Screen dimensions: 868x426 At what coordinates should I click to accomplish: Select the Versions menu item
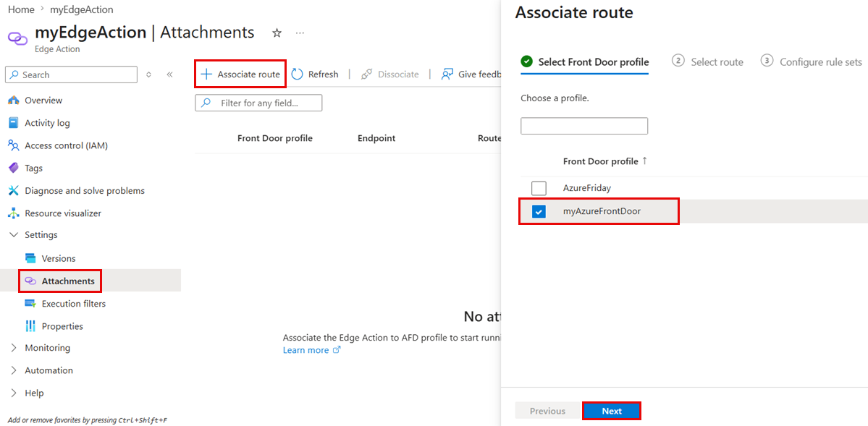[59, 258]
